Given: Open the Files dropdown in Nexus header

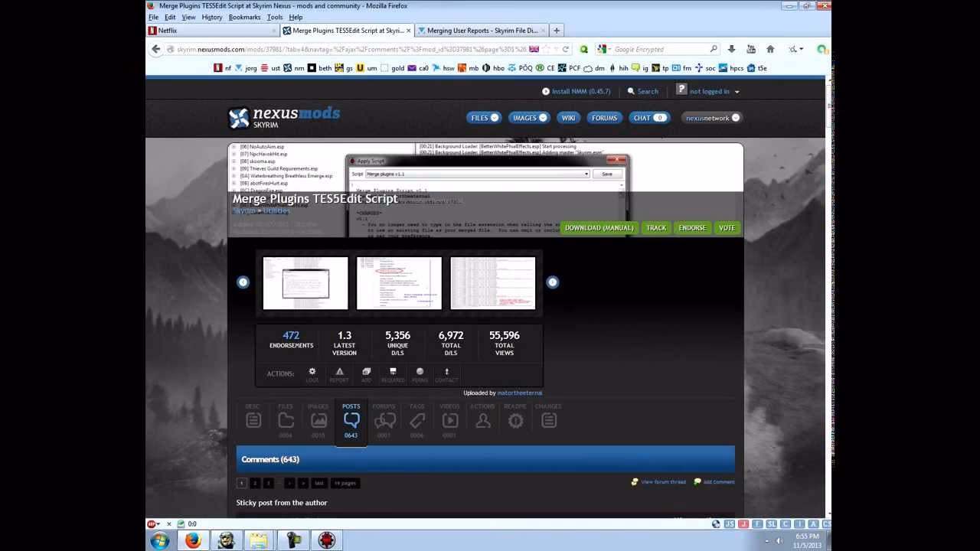Looking at the screenshot, I should pos(484,118).
